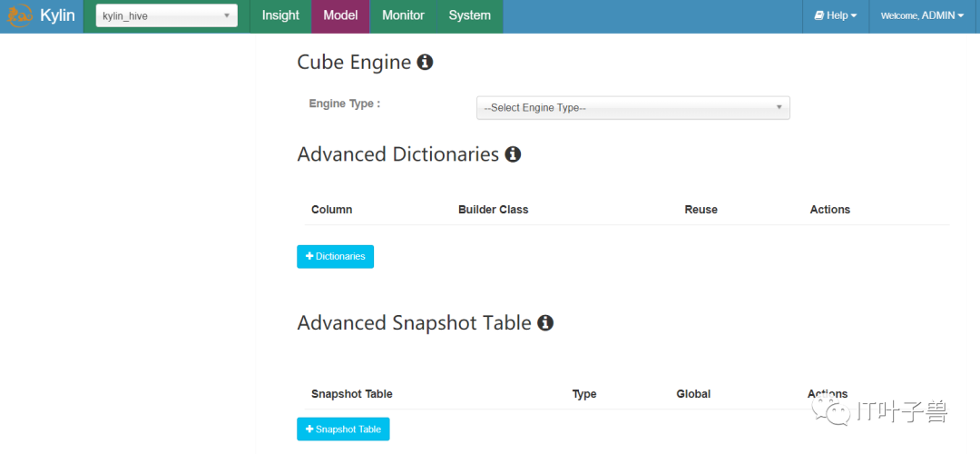Image resolution: width=980 pixels, height=454 pixels.
Task: Click the Kylin brand name link
Action: 57,16
